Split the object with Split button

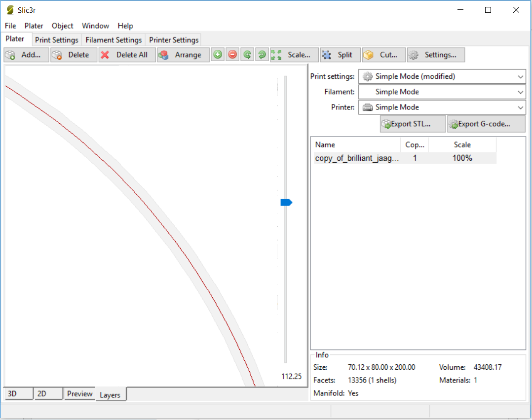(340, 55)
